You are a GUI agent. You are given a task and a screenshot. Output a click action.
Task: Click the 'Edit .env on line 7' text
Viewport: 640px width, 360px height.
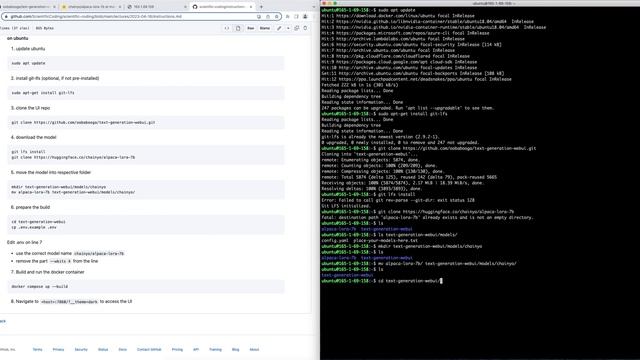coord(24,242)
